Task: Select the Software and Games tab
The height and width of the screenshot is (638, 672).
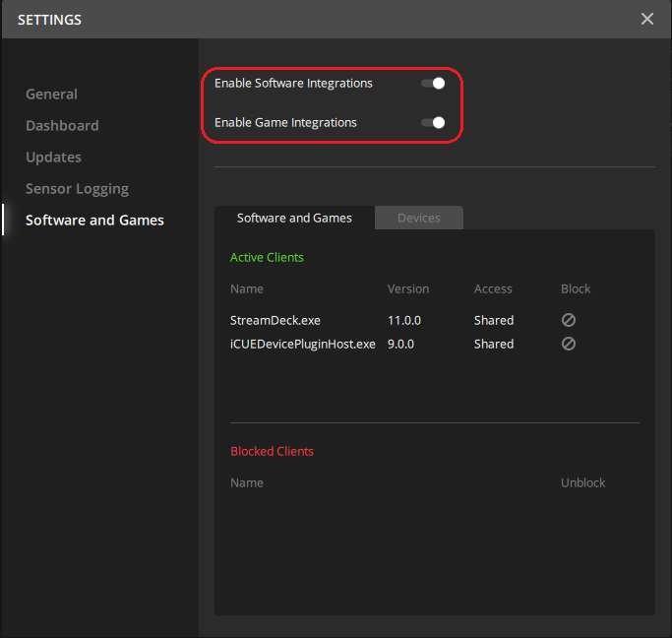Action: point(294,218)
